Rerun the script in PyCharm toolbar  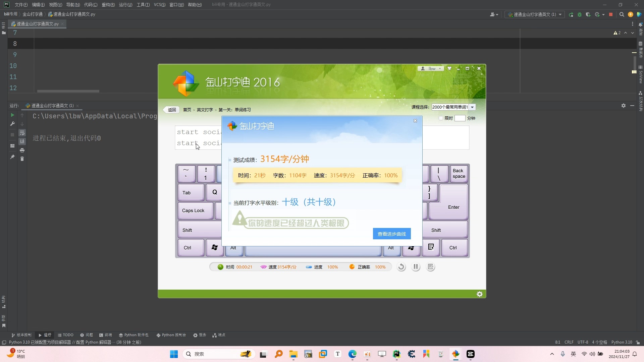coord(571,15)
